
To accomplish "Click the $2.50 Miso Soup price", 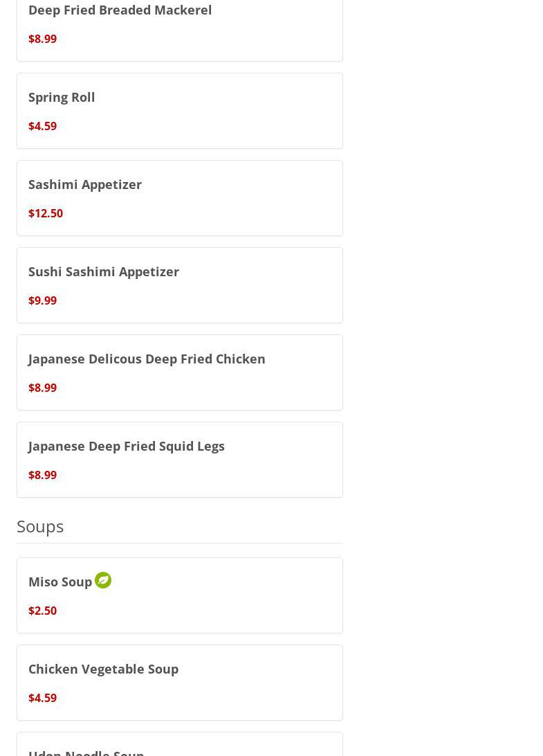I will (x=43, y=611).
